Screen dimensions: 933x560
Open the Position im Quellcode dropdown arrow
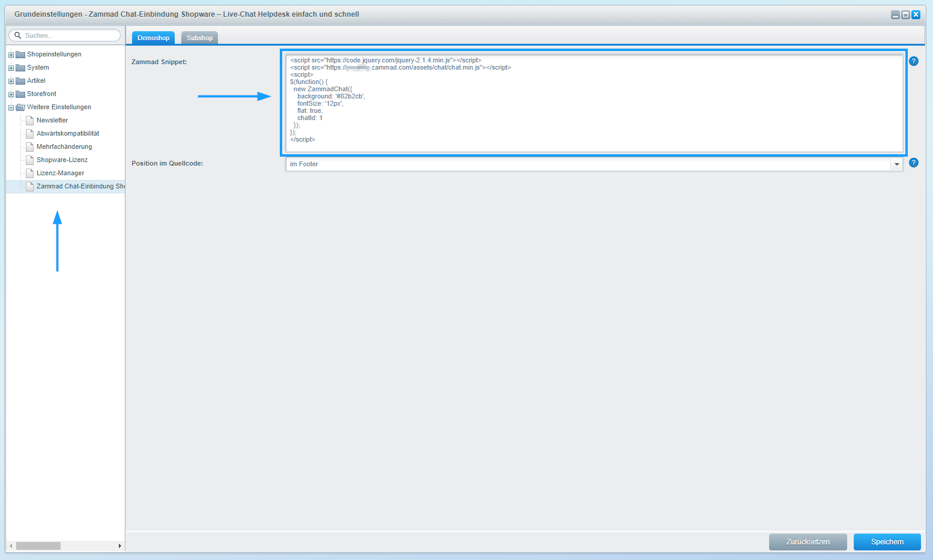[897, 164]
